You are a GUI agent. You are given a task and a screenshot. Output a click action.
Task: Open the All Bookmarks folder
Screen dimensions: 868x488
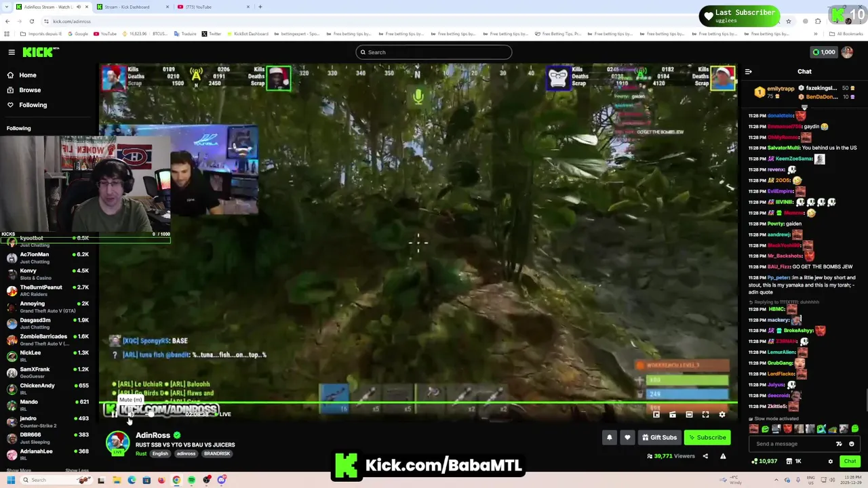pos(847,34)
